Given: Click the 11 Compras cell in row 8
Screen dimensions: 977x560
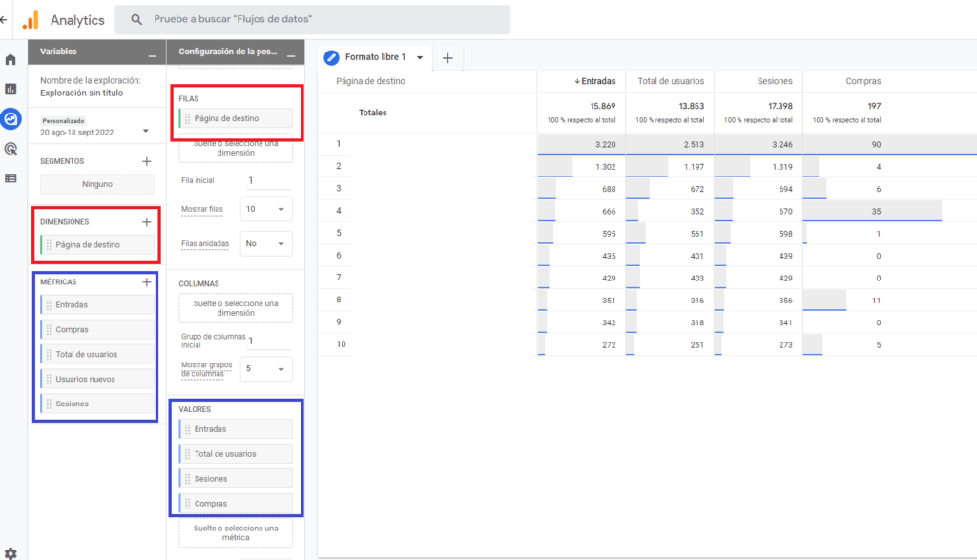Looking at the screenshot, I should click(x=876, y=301).
